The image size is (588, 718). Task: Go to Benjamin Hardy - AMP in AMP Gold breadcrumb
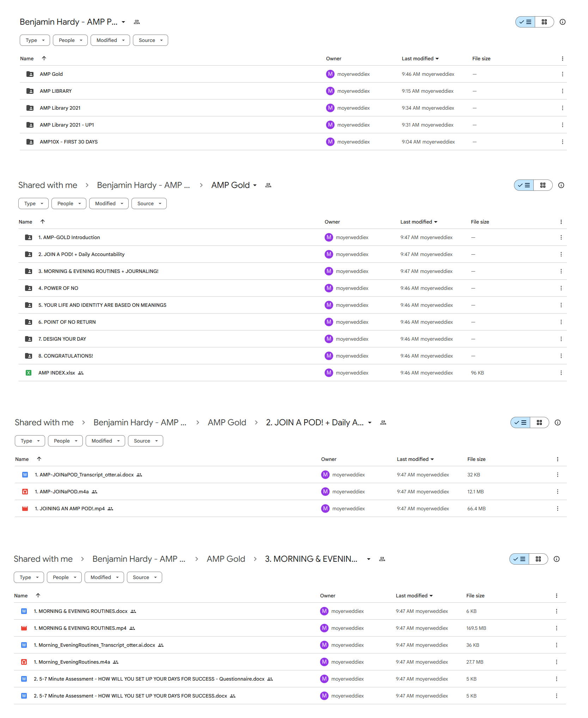143,185
